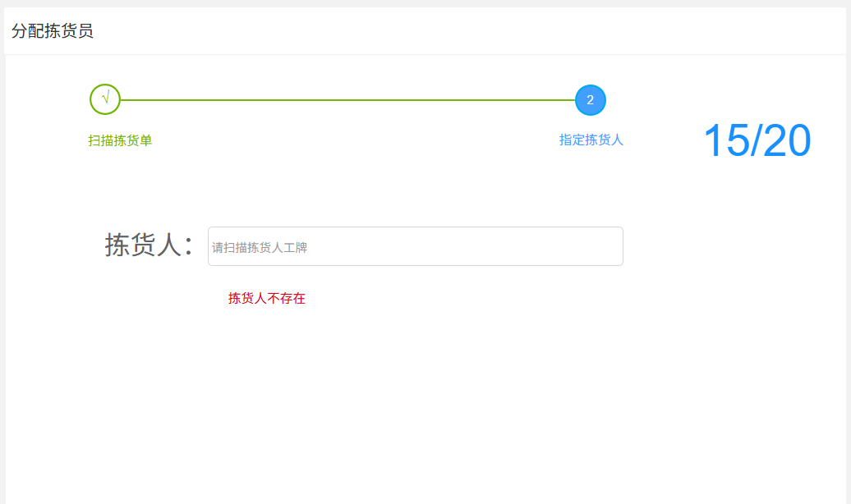
Task: Focus the 请扫描拣货人工牌 input field
Action: click(x=415, y=246)
